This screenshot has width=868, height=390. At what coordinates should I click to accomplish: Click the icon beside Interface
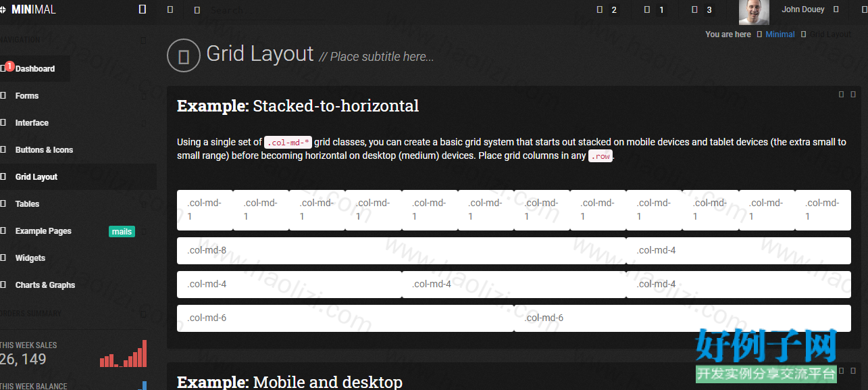click(3, 122)
